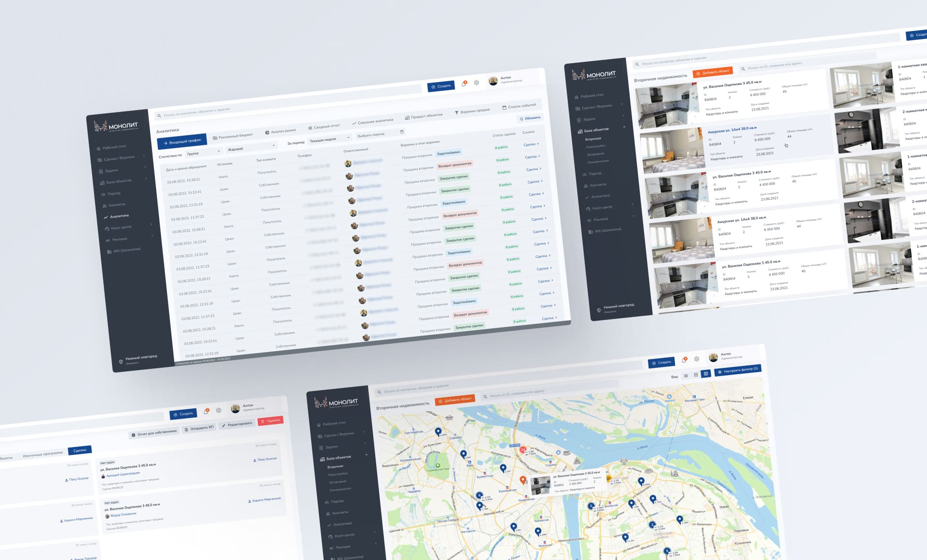
Task: Switch to card rows view next to Вид
Action: 696,375
